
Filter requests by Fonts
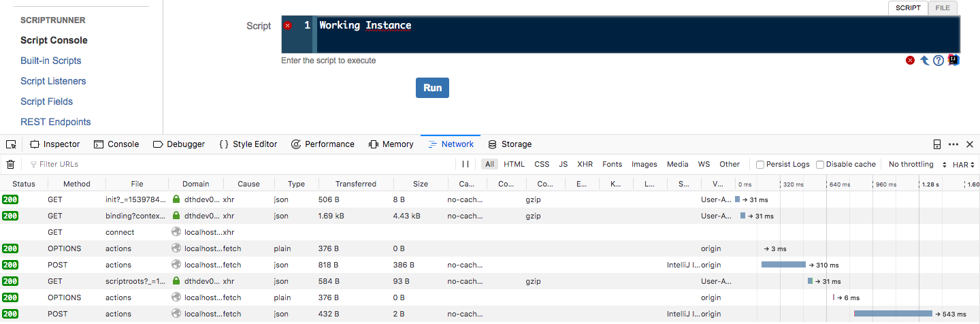[x=612, y=164]
